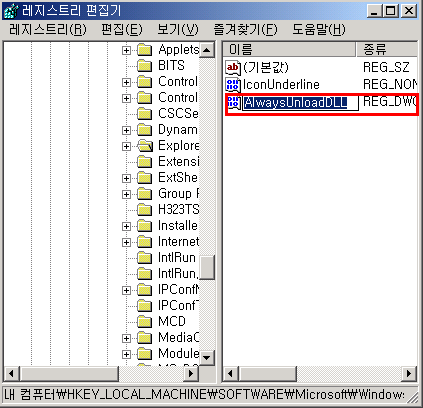Click the MCD folder icon
Viewport: 423px width, 408px height.
[145, 322]
